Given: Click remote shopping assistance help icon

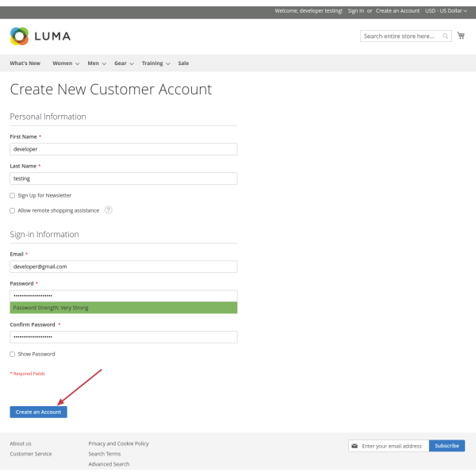Looking at the screenshot, I should (108, 210).
